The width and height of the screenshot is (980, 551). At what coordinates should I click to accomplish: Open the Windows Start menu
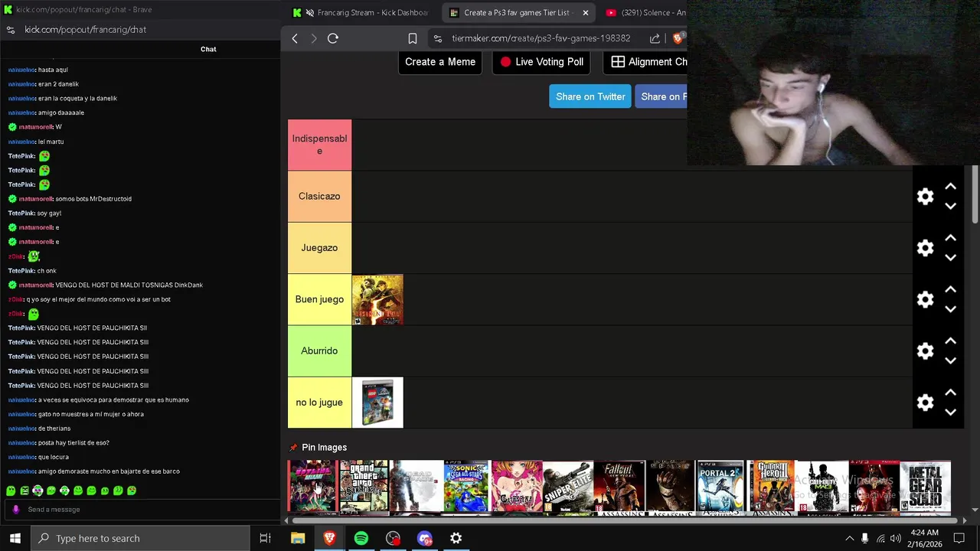(15, 539)
